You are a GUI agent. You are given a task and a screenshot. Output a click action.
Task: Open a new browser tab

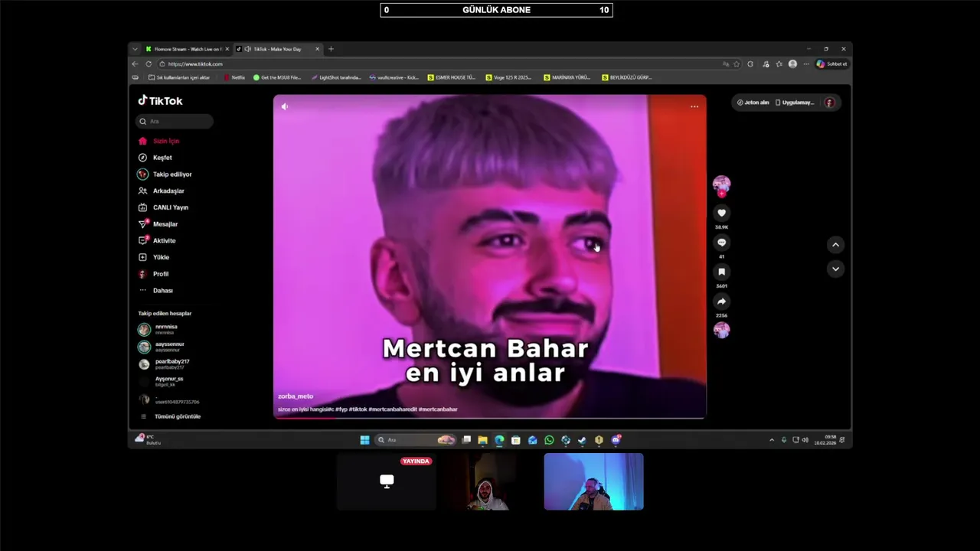pos(331,49)
